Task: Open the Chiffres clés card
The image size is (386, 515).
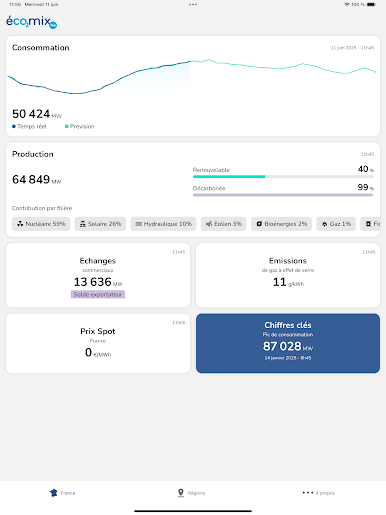Action: tap(288, 343)
